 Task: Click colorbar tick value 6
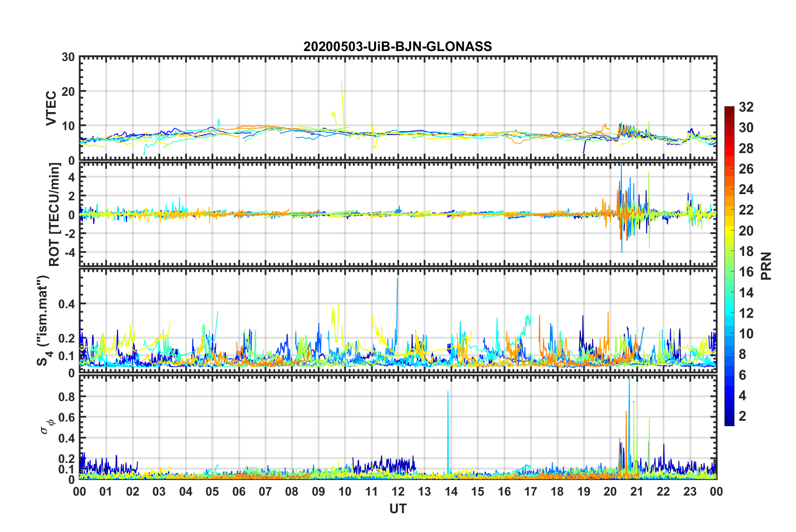pyautogui.click(x=742, y=375)
